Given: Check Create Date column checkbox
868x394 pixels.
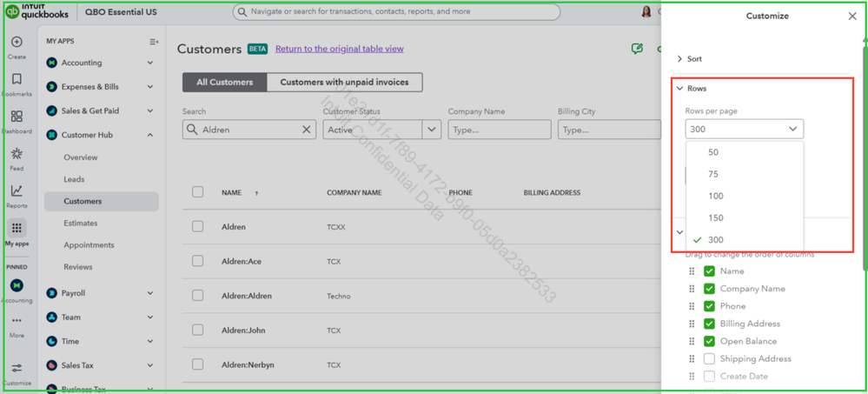Looking at the screenshot, I should click(709, 377).
